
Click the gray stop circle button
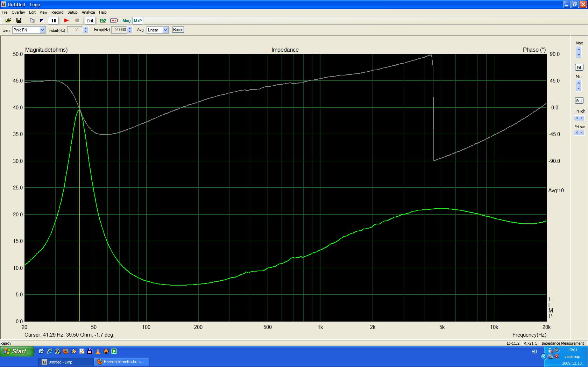tap(77, 21)
